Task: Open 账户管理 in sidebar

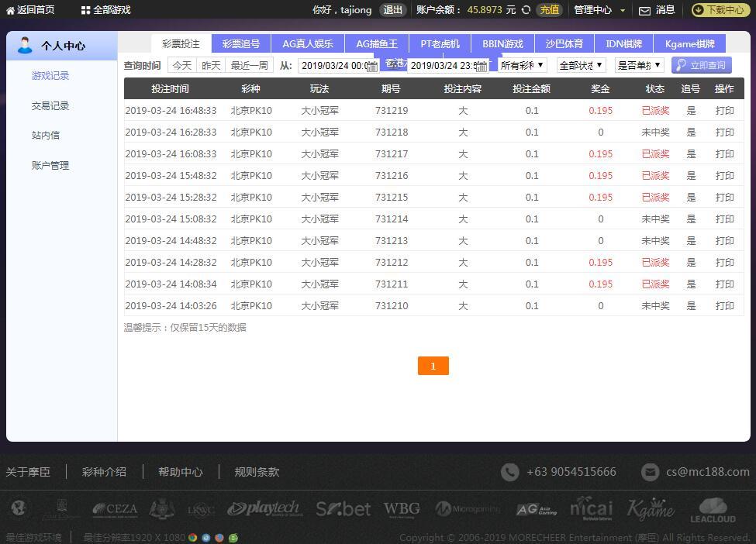Action: point(50,165)
